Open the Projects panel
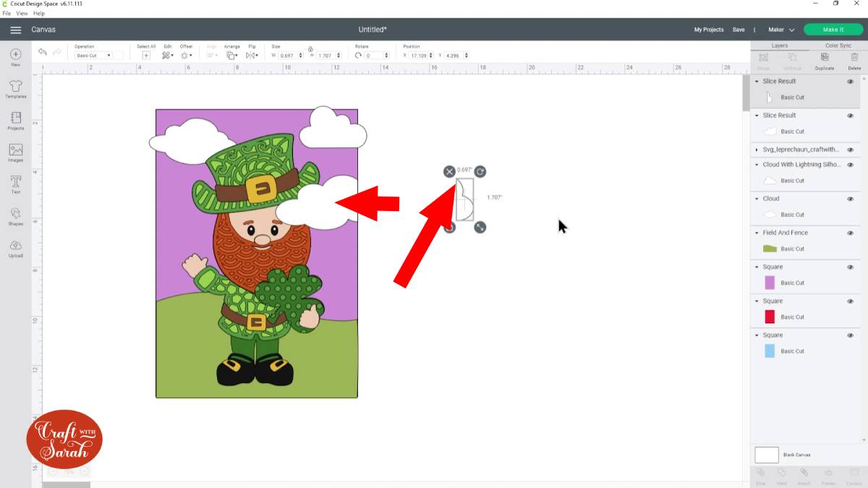Image resolution: width=868 pixels, height=488 pixels. pos(15,121)
